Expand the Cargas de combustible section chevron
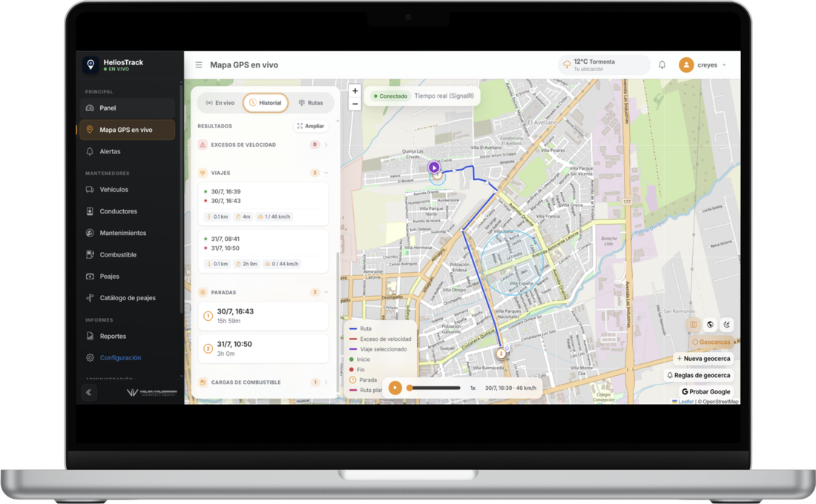The image size is (816, 504). coord(326,382)
